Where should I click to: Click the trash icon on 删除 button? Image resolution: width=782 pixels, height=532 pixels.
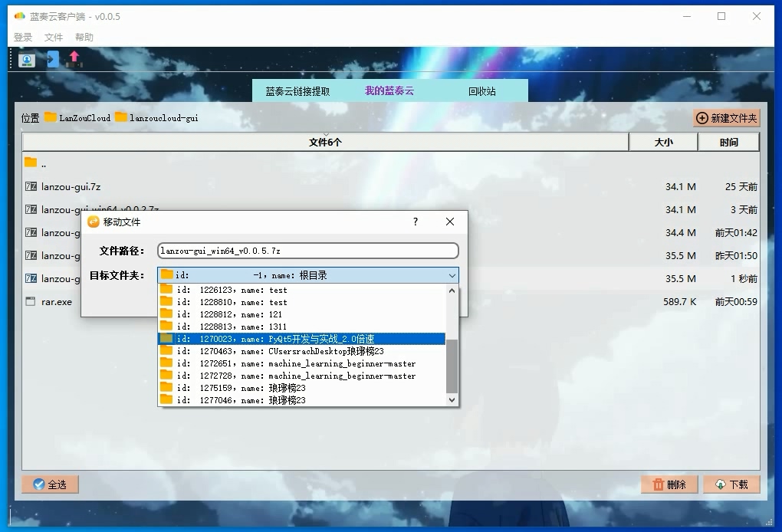(x=659, y=484)
